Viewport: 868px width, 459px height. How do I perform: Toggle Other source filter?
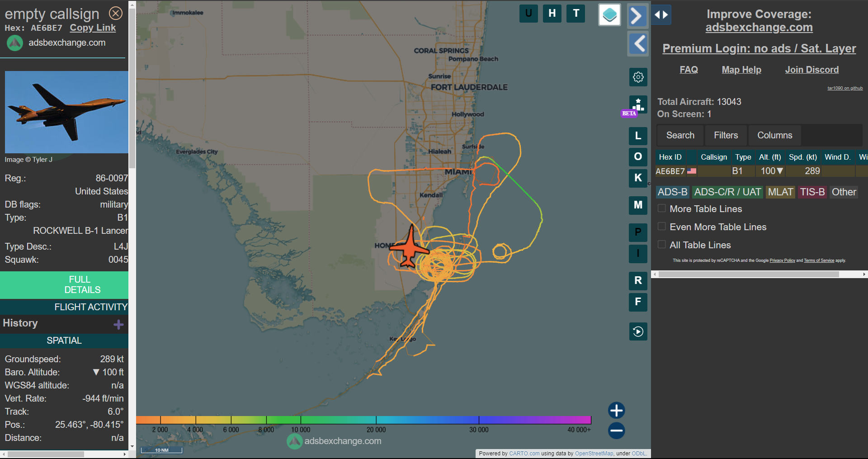click(844, 192)
